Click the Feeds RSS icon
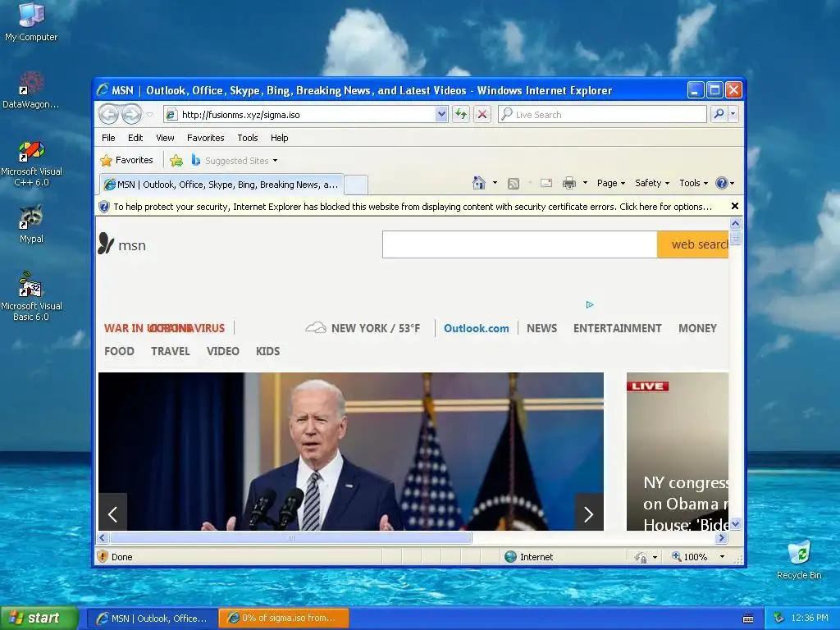Image resolution: width=840 pixels, height=630 pixels. tap(514, 183)
